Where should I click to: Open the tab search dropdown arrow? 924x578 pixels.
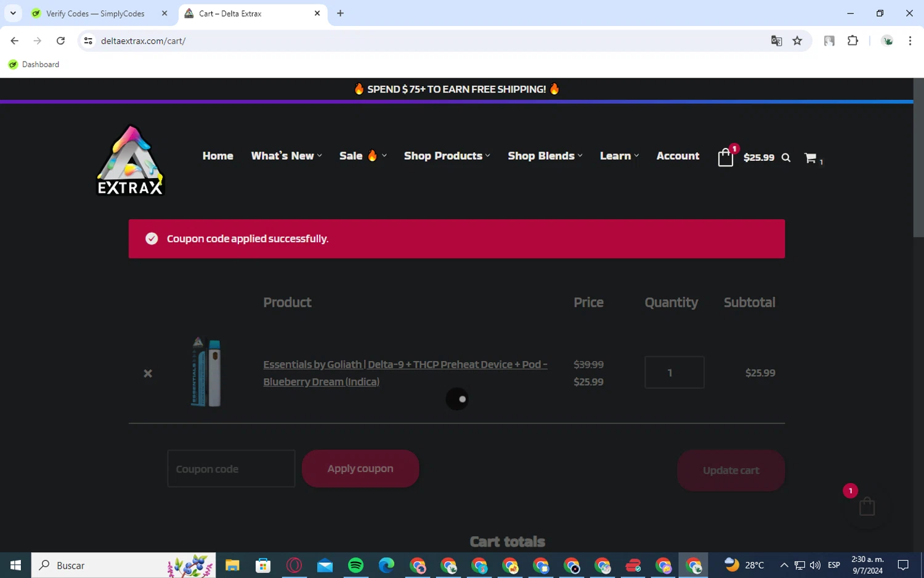tap(12, 13)
